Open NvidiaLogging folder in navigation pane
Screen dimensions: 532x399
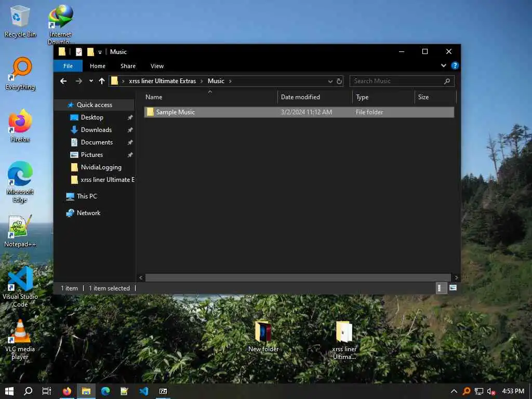coord(101,167)
